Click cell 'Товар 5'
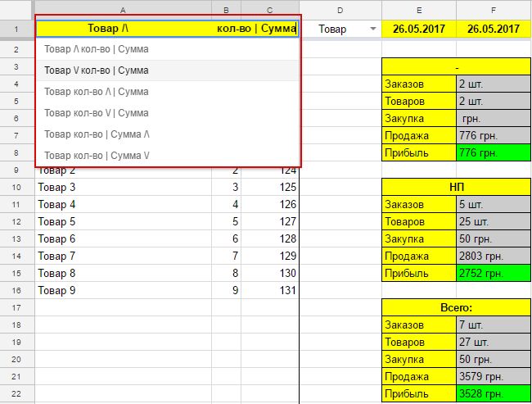Image resolution: width=532 pixels, height=404 pixels. (123, 221)
